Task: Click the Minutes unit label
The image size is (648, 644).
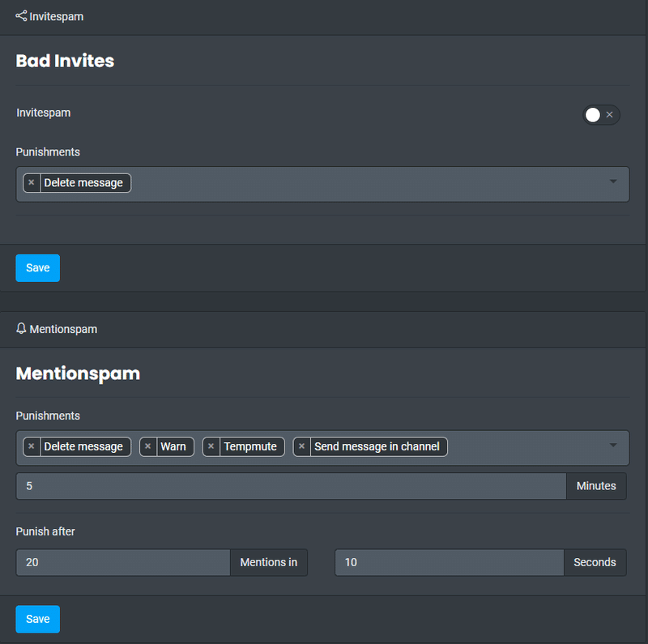Action: tap(596, 486)
